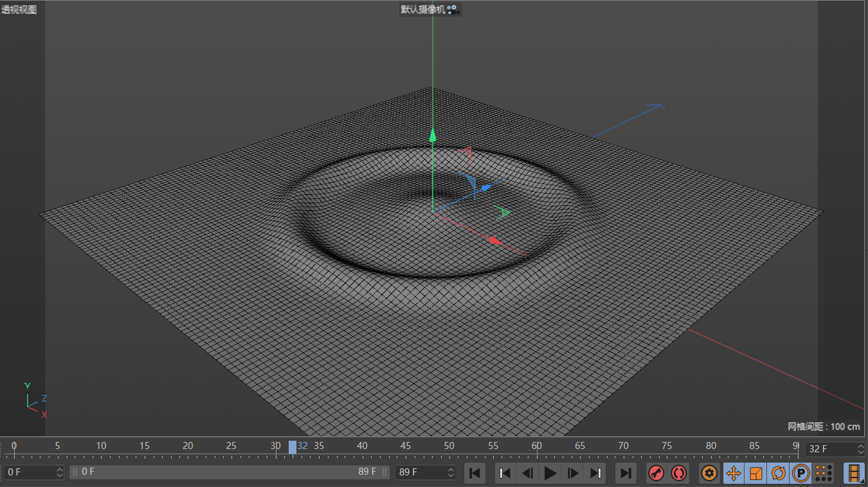The height and width of the screenshot is (487, 868).
Task: Play the animation forwards
Action: tap(550, 473)
